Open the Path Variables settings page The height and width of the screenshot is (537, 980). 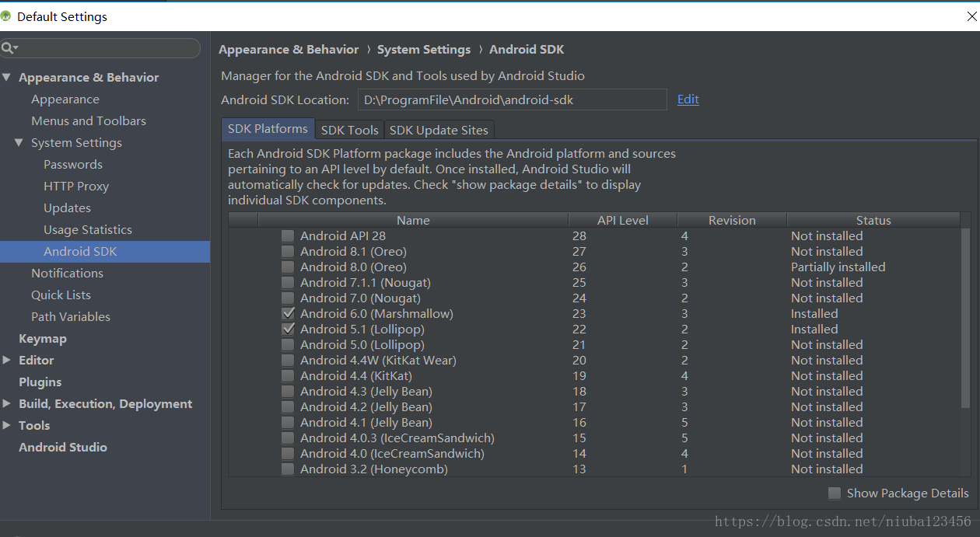tap(71, 316)
